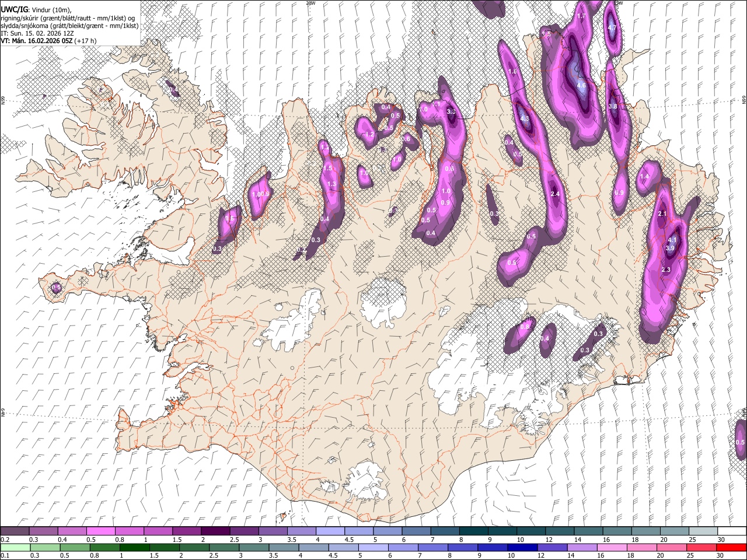Select the darkest purple swatch labeled 2
The height and width of the screenshot is (560, 747).
tap(215, 531)
